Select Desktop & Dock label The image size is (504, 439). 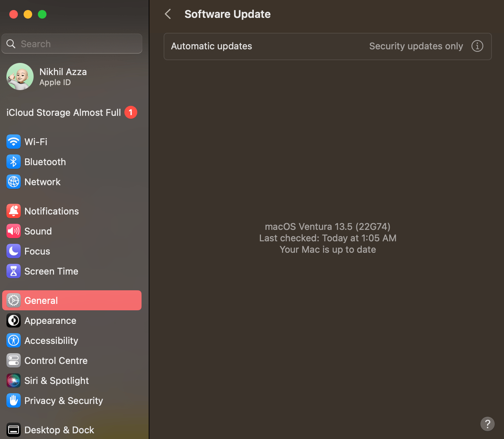coord(59,430)
